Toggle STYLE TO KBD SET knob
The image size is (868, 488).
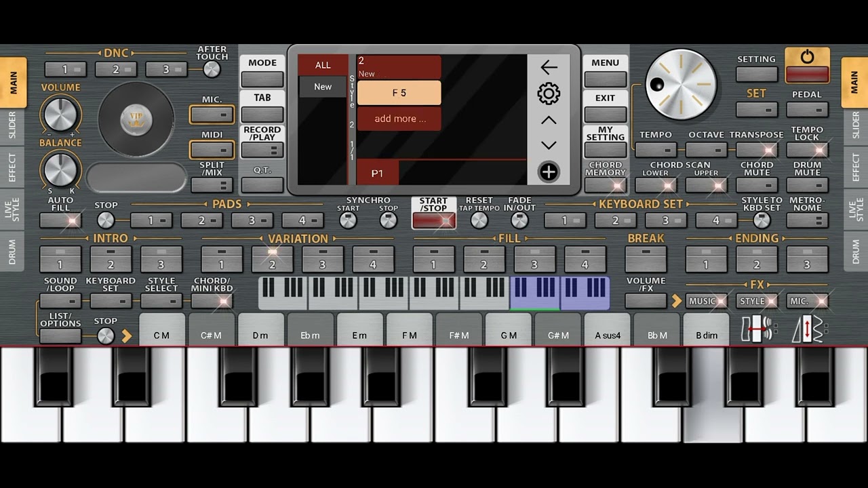click(x=762, y=220)
